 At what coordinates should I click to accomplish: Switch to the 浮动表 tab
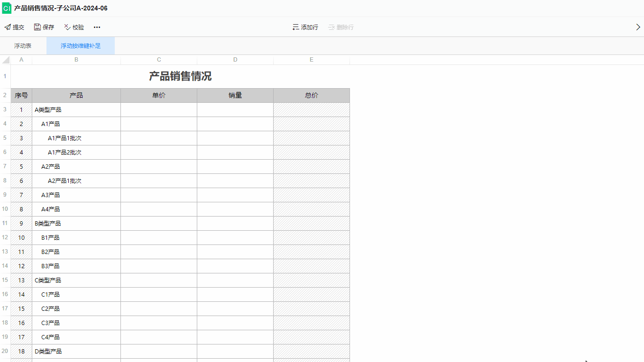click(x=23, y=46)
